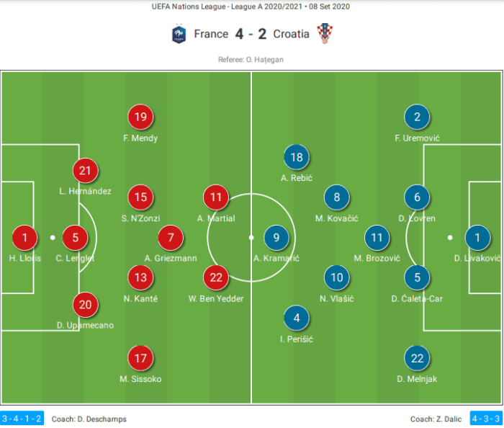Click the France team name in header
Viewport: 504px width, 428px height.
(211, 34)
